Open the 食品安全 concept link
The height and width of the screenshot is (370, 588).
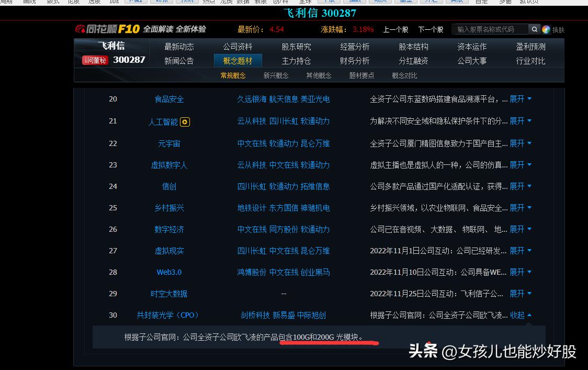coord(169,99)
